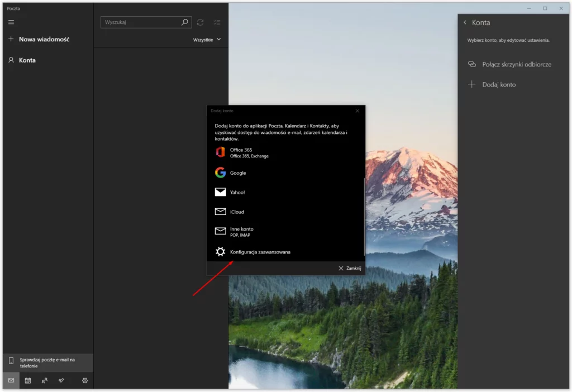Open "Konfiguracja zaawansowana" setup
The image size is (572, 392).
[260, 252]
